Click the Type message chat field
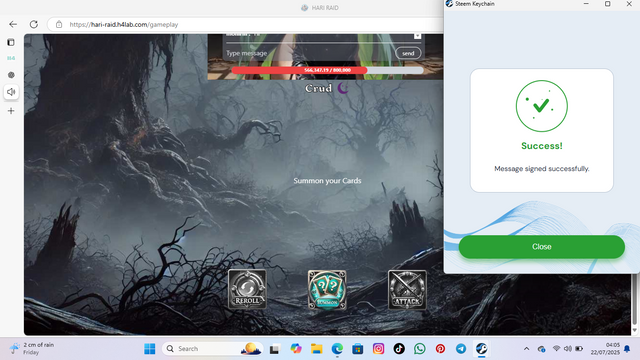Screen dimensions: 640x360 click(x=308, y=53)
